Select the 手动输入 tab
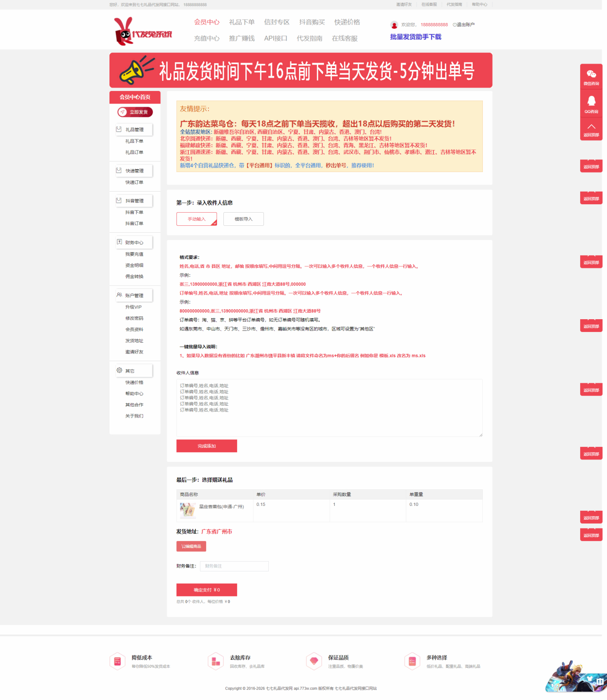 pyautogui.click(x=196, y=219)
